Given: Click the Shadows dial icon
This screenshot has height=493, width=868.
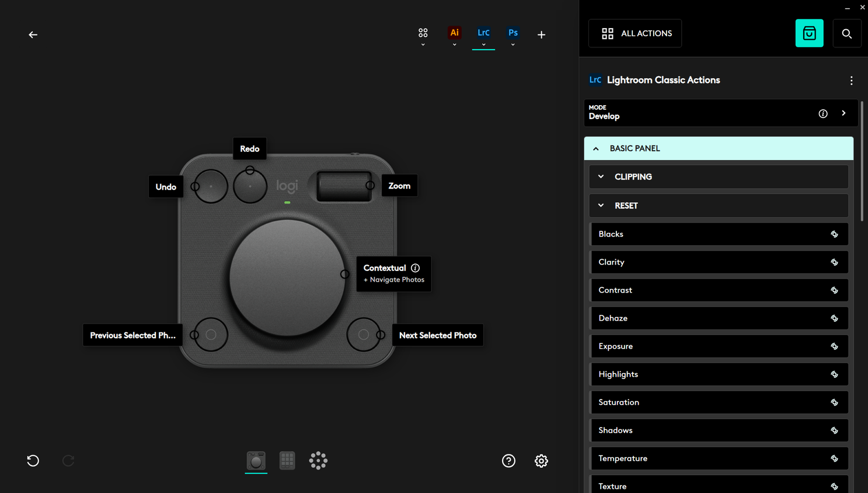Looking at the screenshot, I should tap(835, 430).
